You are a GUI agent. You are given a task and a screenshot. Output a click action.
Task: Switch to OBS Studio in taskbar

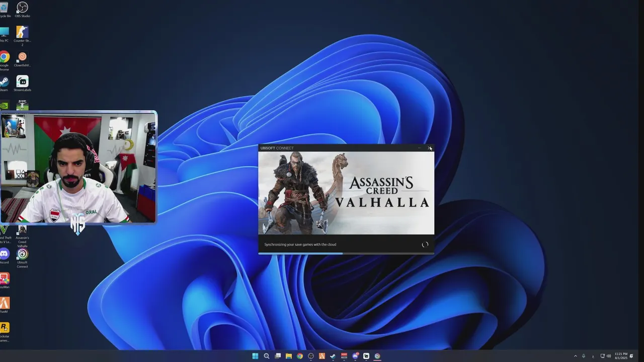pos(311,356)
